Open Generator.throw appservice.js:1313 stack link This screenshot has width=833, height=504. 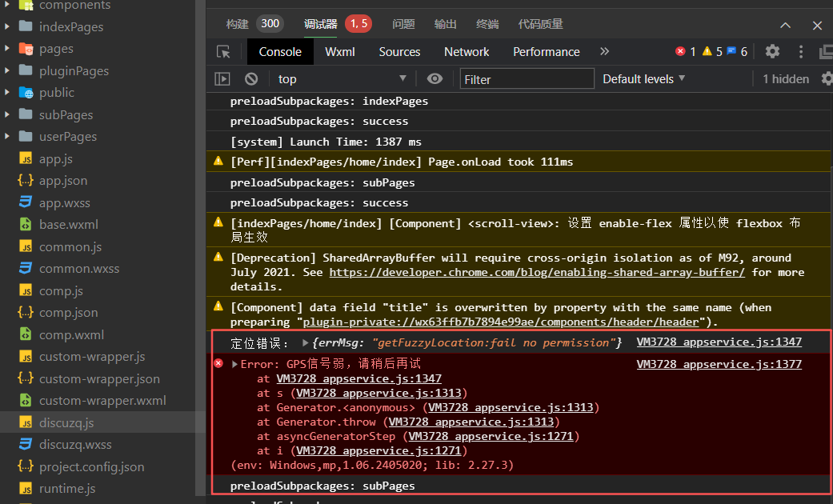click(471, 422)
